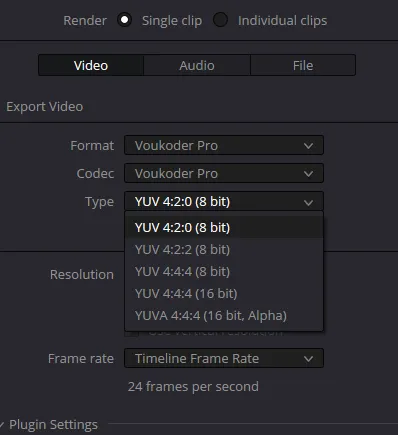The width and height of the screenshot is (398, 435).
Task: Click the Resolution label
Action: (82, 274)
